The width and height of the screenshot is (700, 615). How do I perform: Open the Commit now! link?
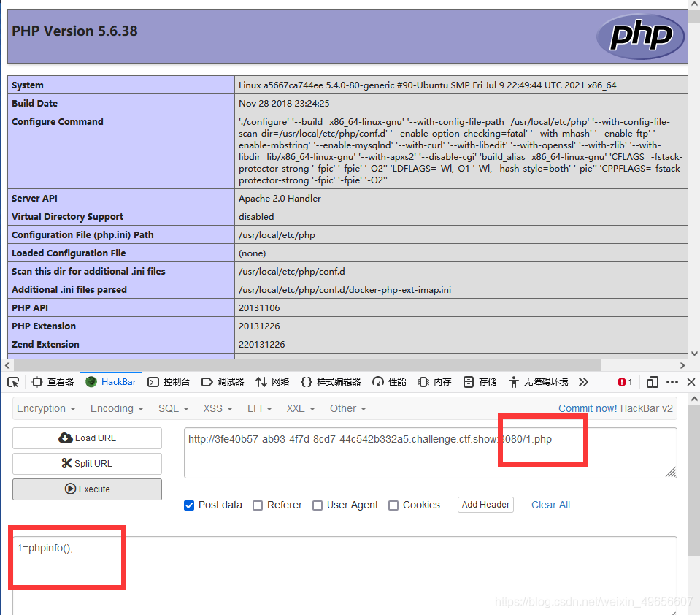pos(588,408)
